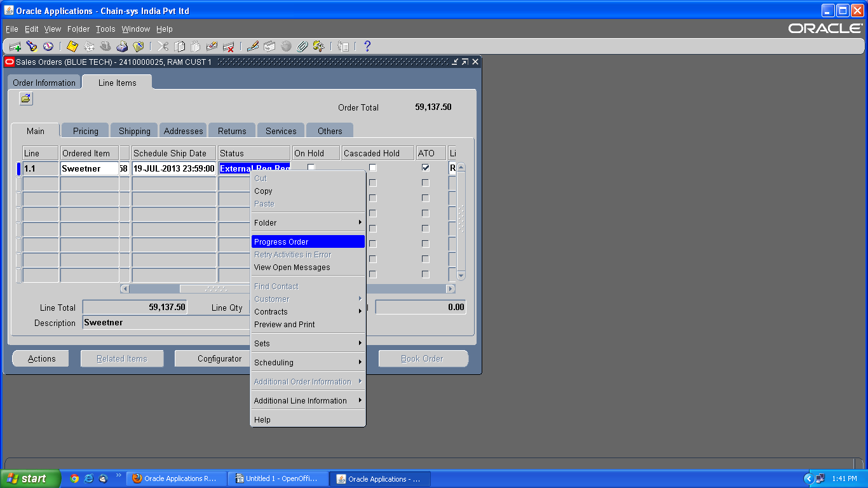Launch Internet Explorer from the quick launch
Image resolution: width=868 pixels, height=488 pixels.
tap(89, 478)
